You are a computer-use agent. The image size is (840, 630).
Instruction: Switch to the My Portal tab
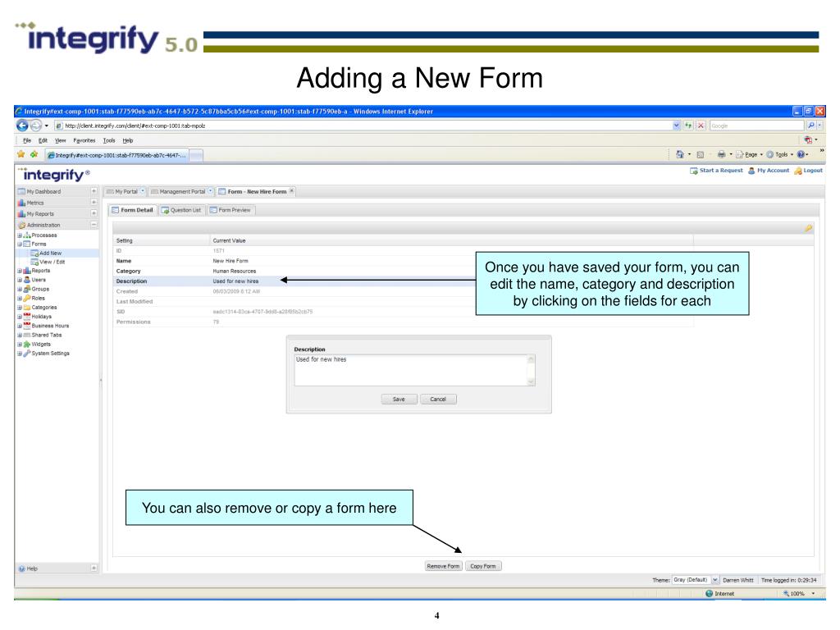[x=126, y=191]
